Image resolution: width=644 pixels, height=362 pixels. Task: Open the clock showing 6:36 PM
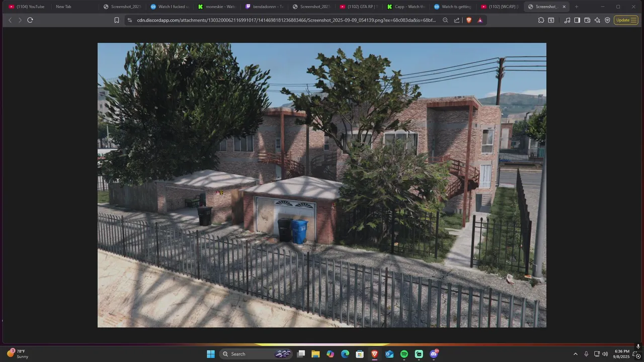pyautogui.click(x=622, y=354)
